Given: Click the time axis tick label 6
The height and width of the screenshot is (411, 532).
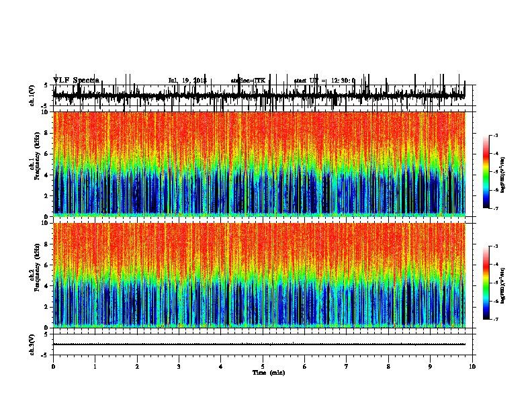Looking at the screenshot, I should [x=305, y=367].
